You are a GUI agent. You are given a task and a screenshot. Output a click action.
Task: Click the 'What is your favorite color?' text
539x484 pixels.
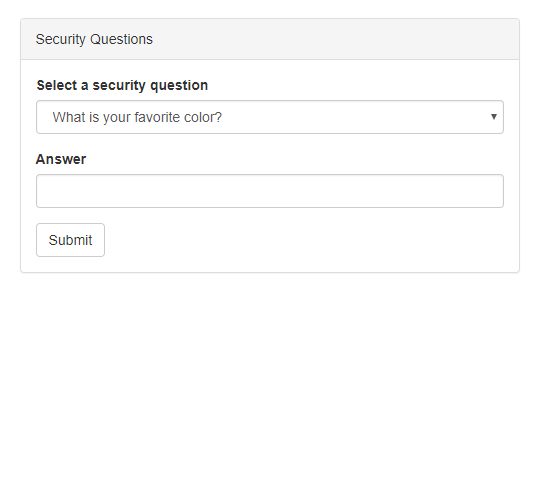pyautogui.click(x=137, y=117)
